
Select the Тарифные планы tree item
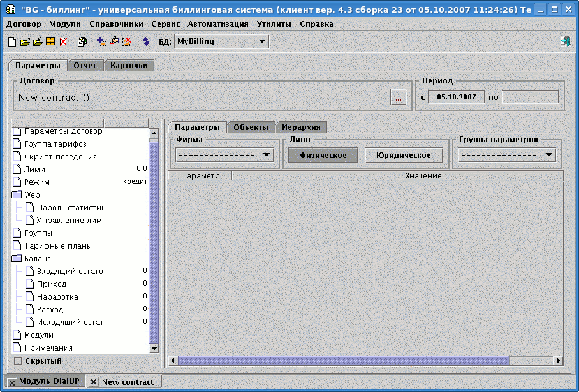pyautogui.click(x=57, y=245)
